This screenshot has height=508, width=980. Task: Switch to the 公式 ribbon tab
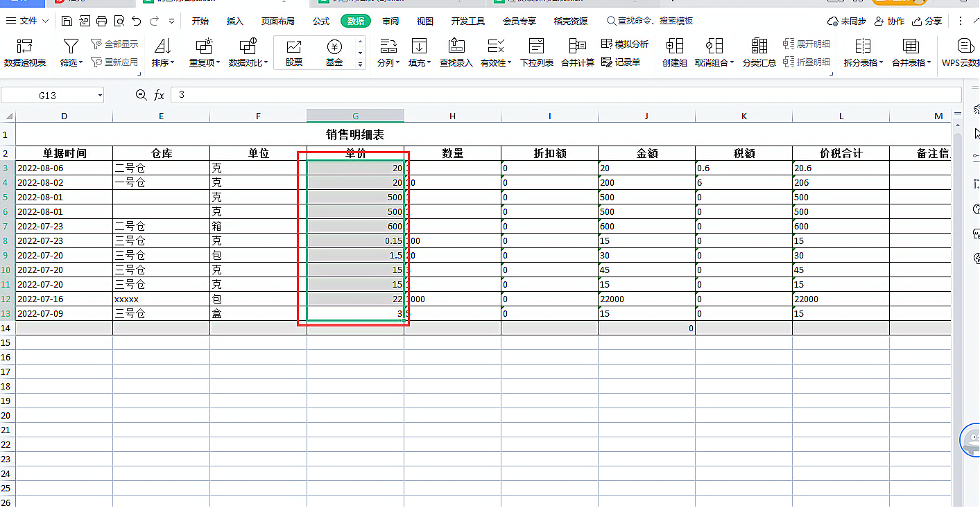321,21
